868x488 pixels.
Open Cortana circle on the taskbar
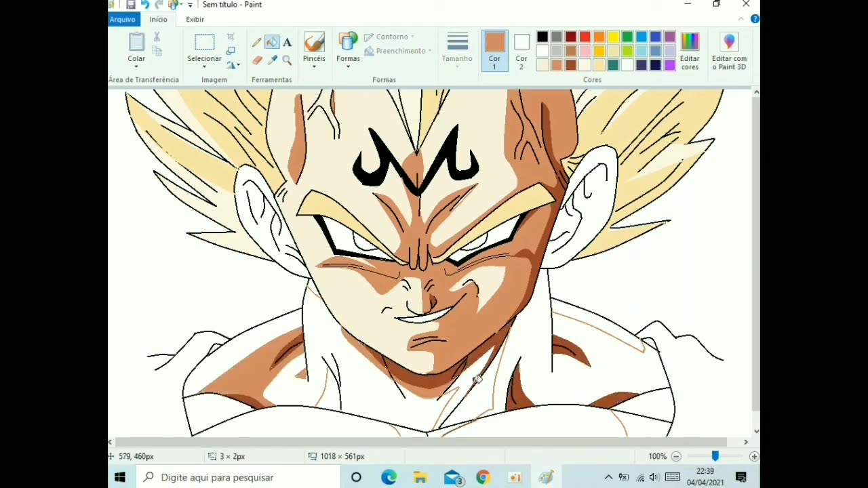point(356,477)
